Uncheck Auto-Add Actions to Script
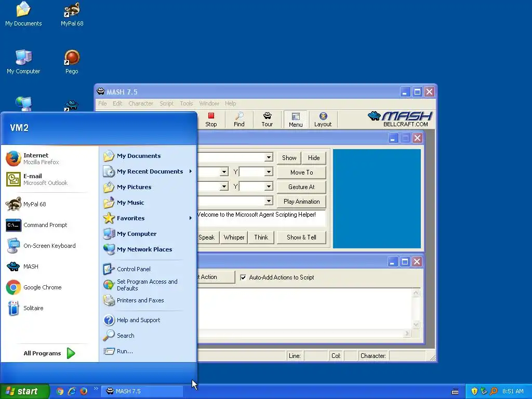The height and width of the screenshot is (399, 532). [x=243, y=277]
